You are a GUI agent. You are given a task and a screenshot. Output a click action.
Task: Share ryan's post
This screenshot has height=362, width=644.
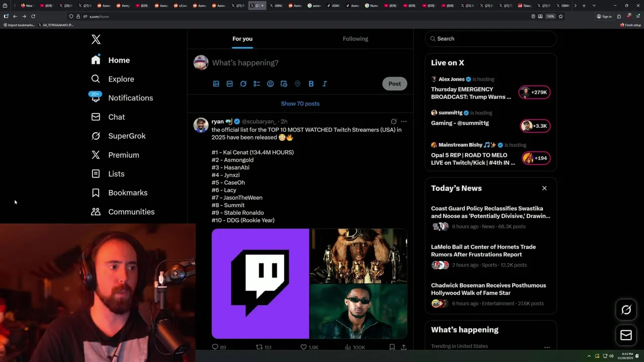(404, 347)
